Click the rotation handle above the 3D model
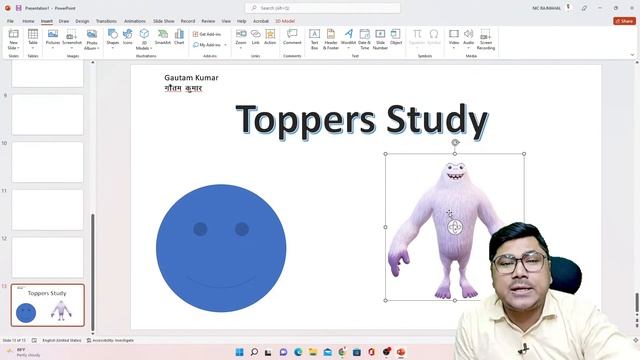640x360 pixels. click(x=455, y=142)
